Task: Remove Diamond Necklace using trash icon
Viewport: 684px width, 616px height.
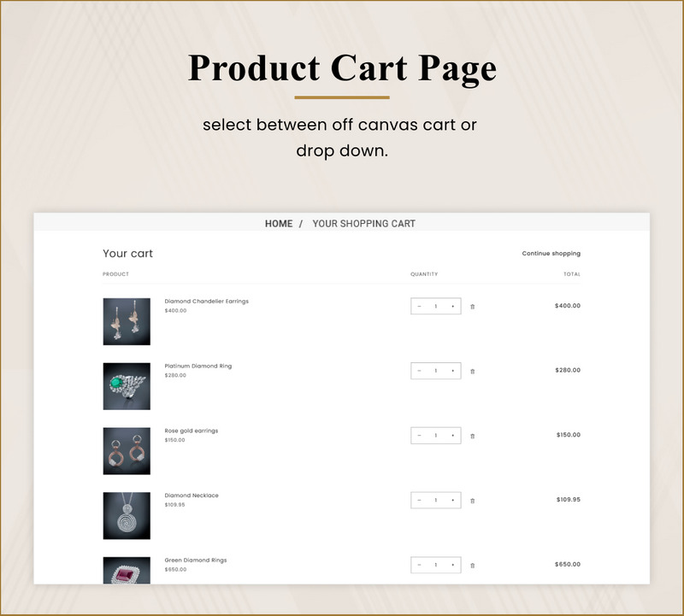Action: click(472, 501)
